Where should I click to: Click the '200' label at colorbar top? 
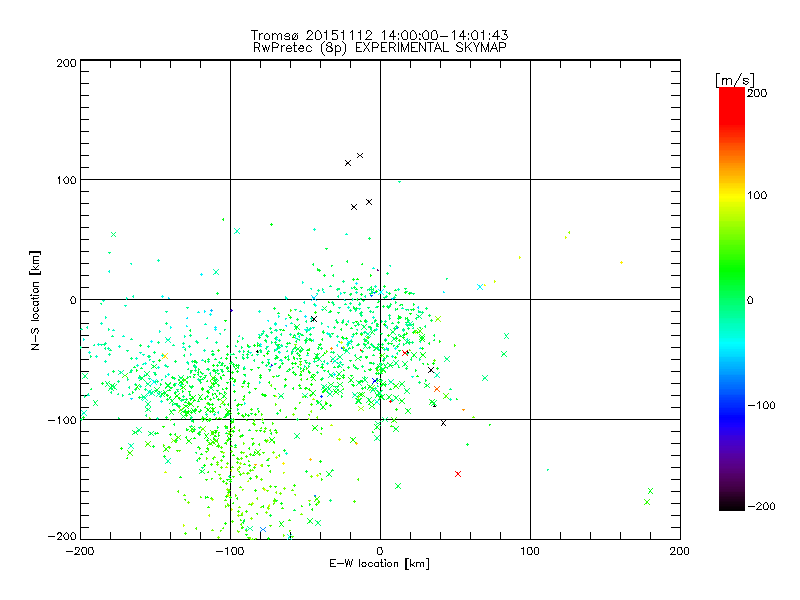[x=757, y=93]
